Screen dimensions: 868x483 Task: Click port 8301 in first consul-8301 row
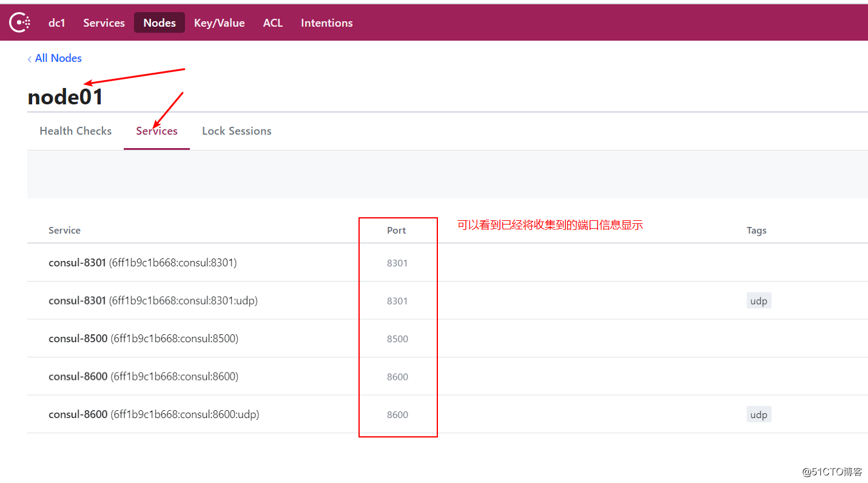click(397, 263)
